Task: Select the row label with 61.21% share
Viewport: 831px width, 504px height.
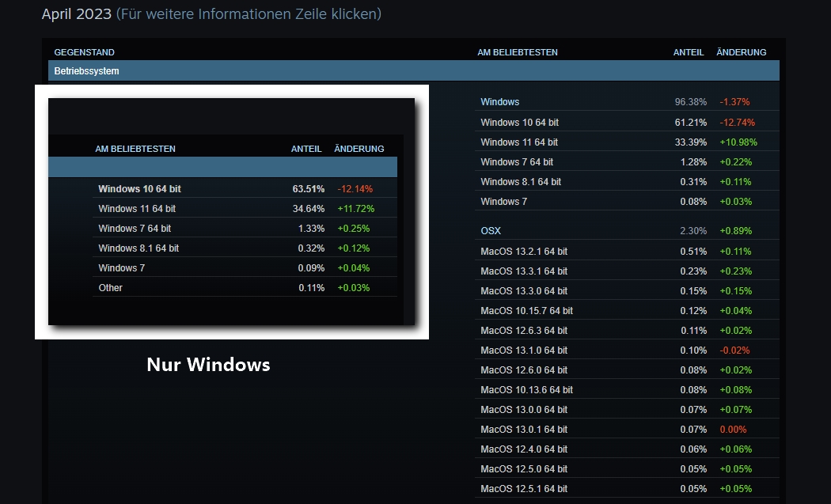Action: pyautogui.click(x=519, y=123)
